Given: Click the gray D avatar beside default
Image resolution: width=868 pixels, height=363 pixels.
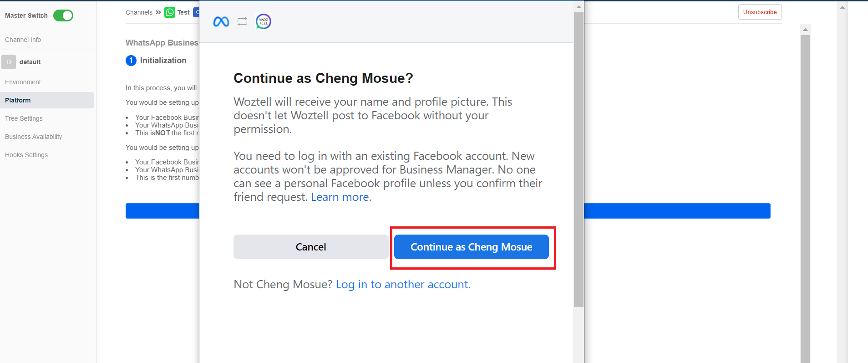Looking at the screenshot, I should pyautogui.click(x=9, y=62).
